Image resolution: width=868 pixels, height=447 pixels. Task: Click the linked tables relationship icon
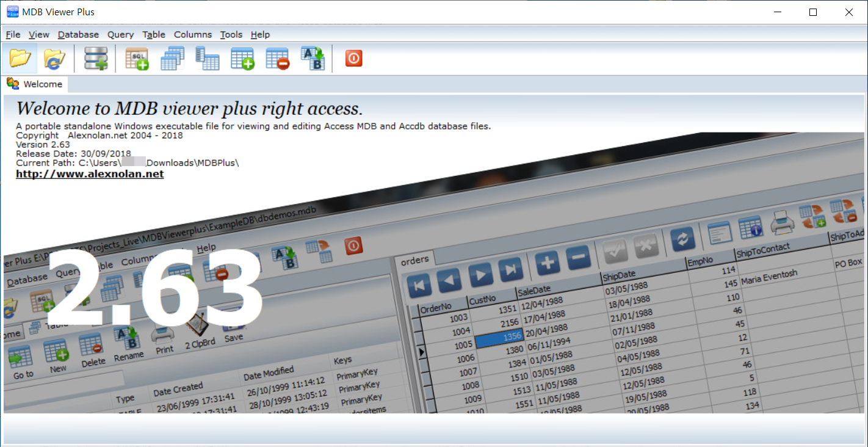[207, 59]
